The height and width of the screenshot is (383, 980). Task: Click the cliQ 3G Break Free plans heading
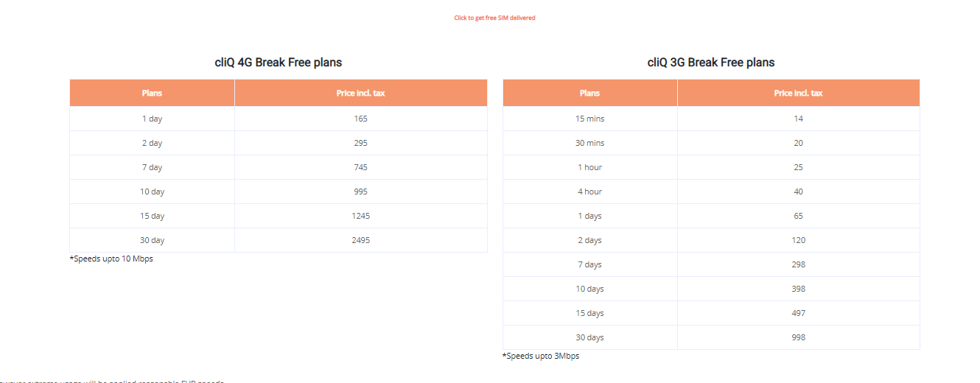coord(711,63)
